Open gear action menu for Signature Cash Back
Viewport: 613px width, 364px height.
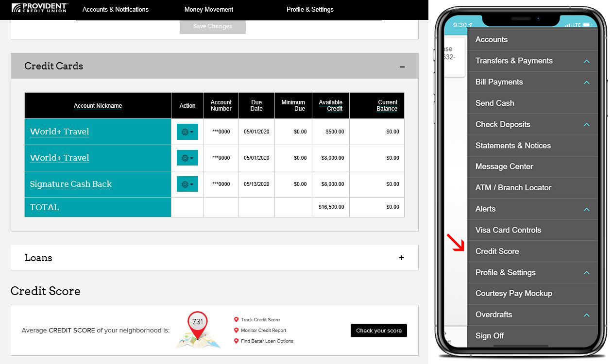click(x=187, y=184)
